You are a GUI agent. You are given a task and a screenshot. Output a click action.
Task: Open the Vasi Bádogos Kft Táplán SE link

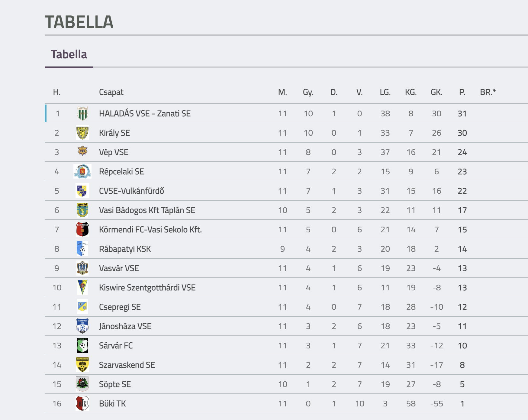pyautogui.click(x=147, y=210)
